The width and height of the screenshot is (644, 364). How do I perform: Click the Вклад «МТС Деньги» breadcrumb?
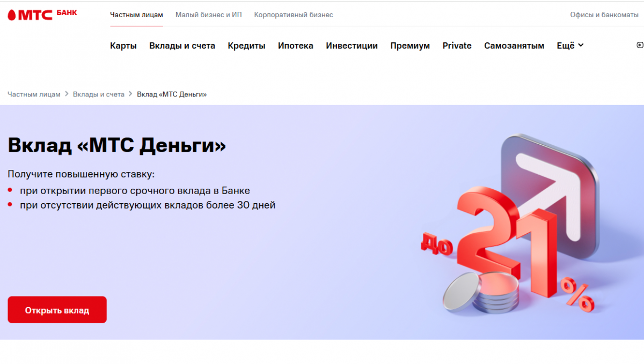click(x=172, y=94)
